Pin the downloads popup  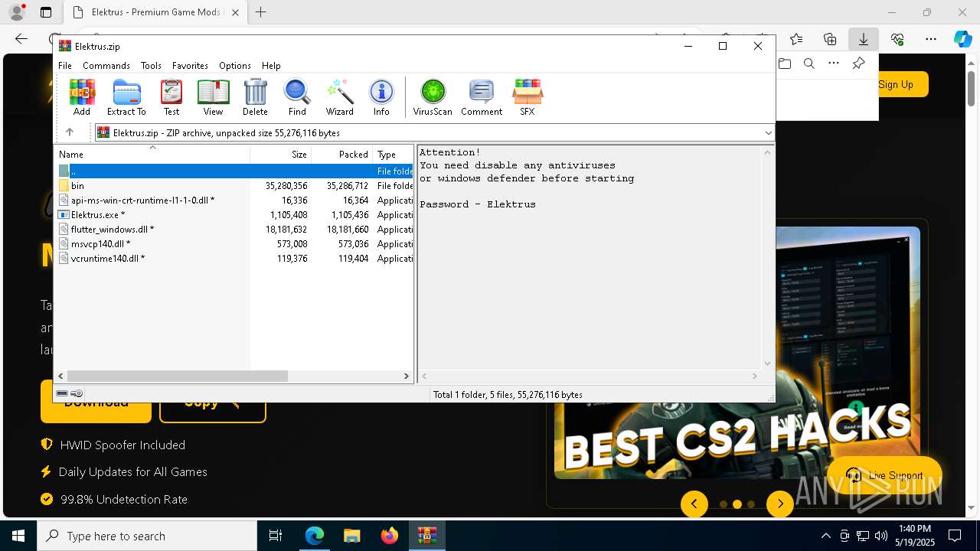click(858, 64)
